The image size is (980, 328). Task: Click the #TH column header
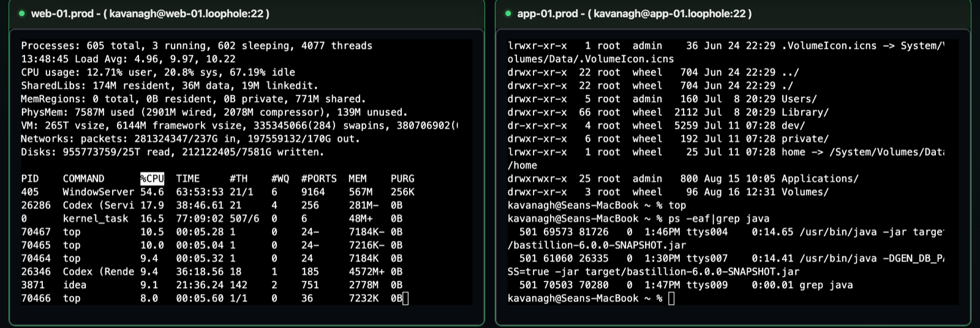239,178
